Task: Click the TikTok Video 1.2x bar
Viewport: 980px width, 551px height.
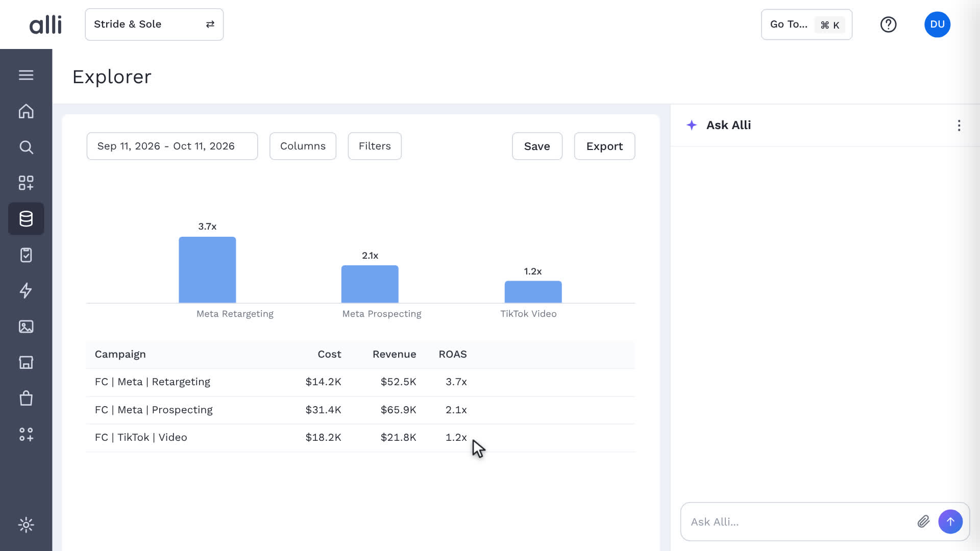Action: (x=533, y=292)
